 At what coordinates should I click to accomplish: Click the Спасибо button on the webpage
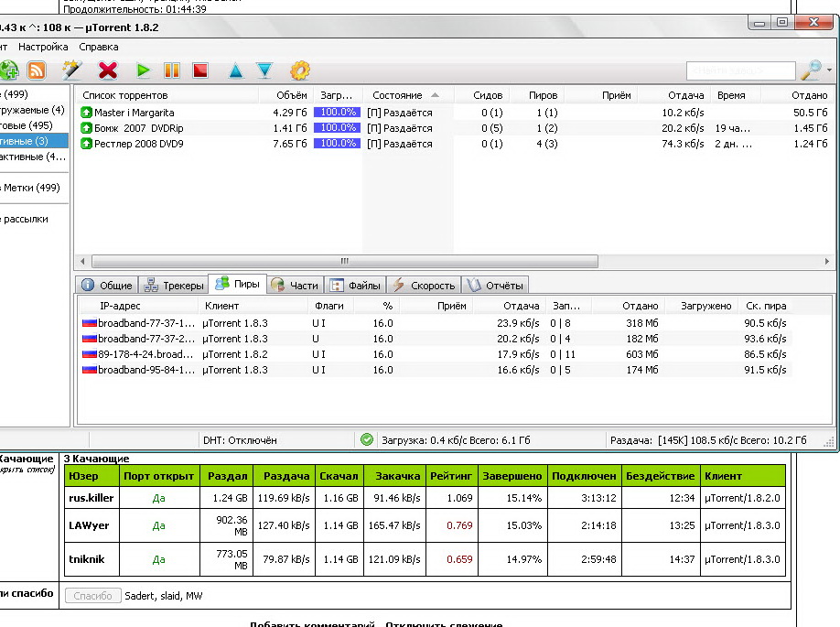pos(92,595)
